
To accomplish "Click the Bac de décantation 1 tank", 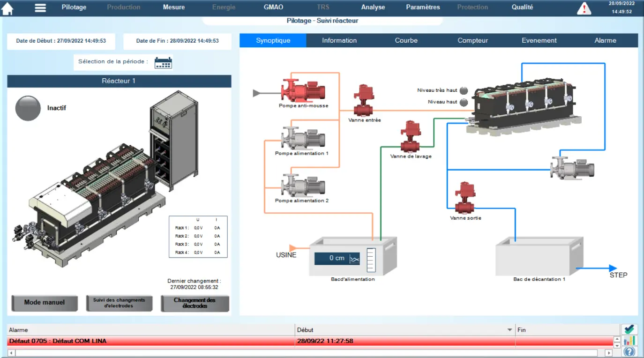I will 539,256.
